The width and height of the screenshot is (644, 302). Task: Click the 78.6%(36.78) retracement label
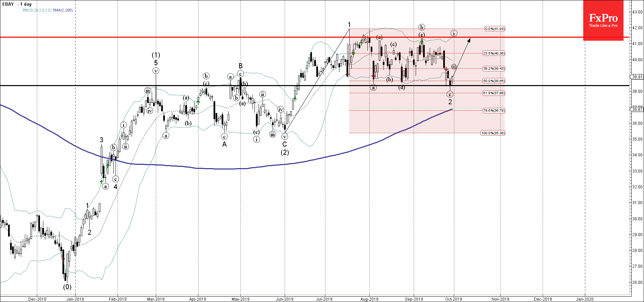point(494,111)
